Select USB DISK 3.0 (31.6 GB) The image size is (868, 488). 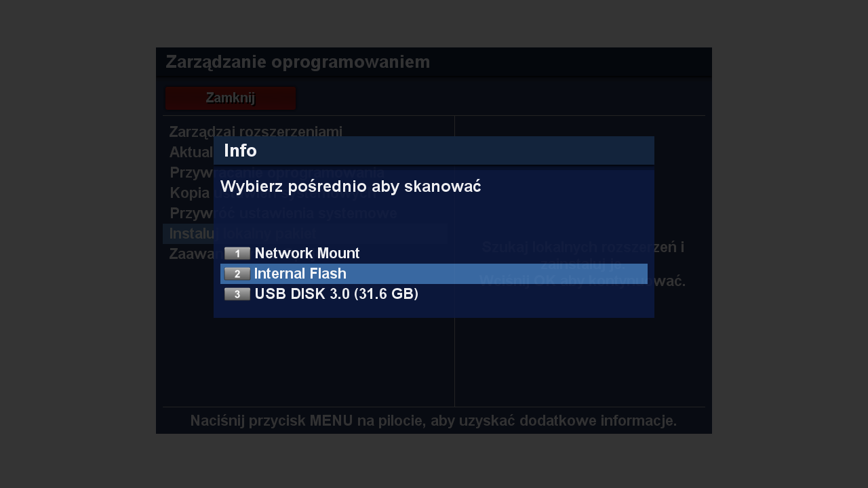click(x=336, y=294)
